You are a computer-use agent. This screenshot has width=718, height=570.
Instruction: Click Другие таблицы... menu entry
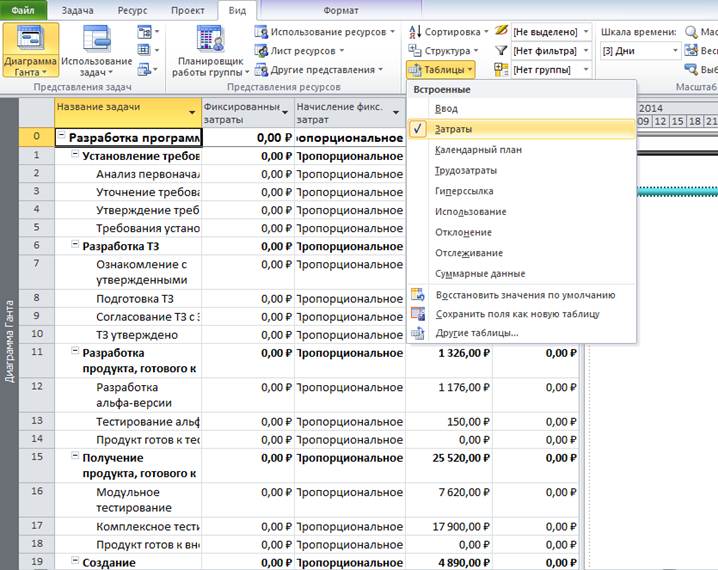[476, 332]
